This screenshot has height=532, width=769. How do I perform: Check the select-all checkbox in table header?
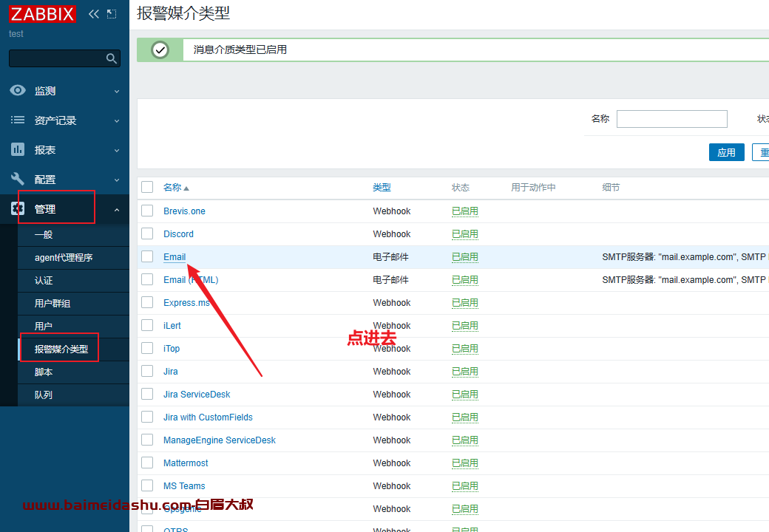147,187
